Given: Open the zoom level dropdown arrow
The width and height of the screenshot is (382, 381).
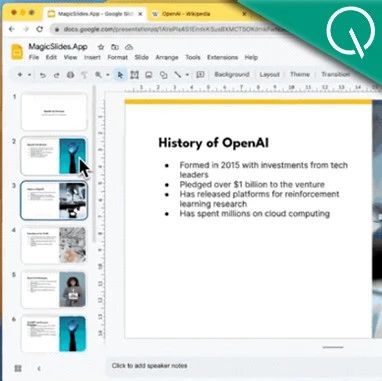Looking at the screenshot, I should pos(108,75).
